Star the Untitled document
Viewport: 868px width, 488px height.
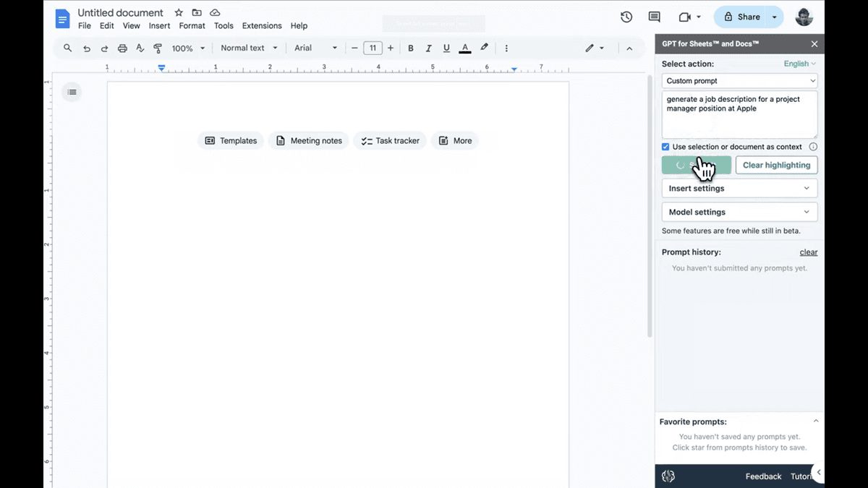coord(178,12)
